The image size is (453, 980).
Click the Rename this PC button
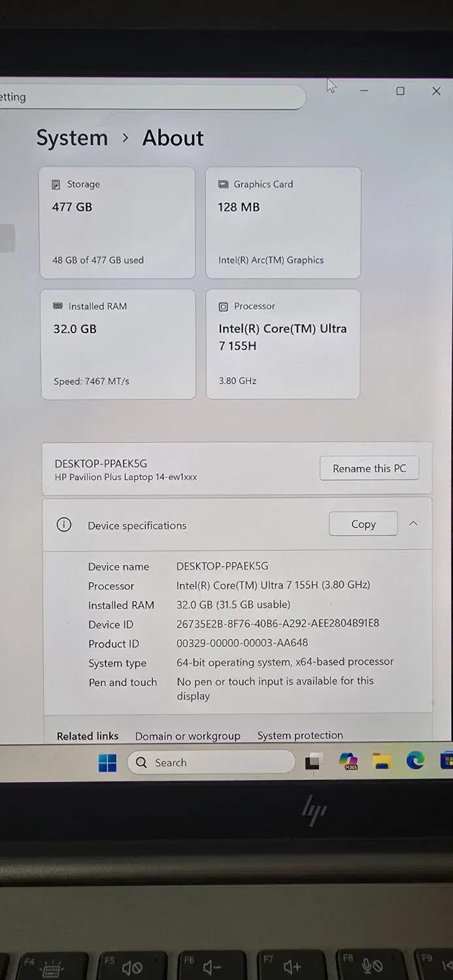(369, 468)
